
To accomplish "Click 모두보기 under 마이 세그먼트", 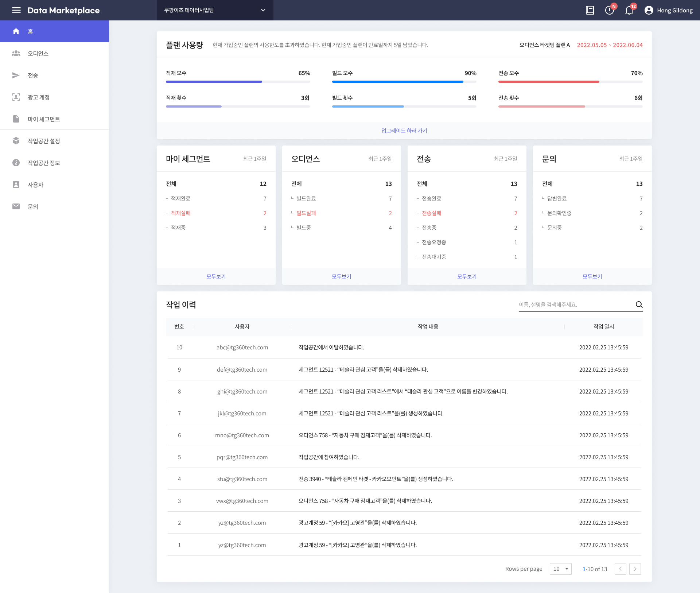I will (216, 276).
